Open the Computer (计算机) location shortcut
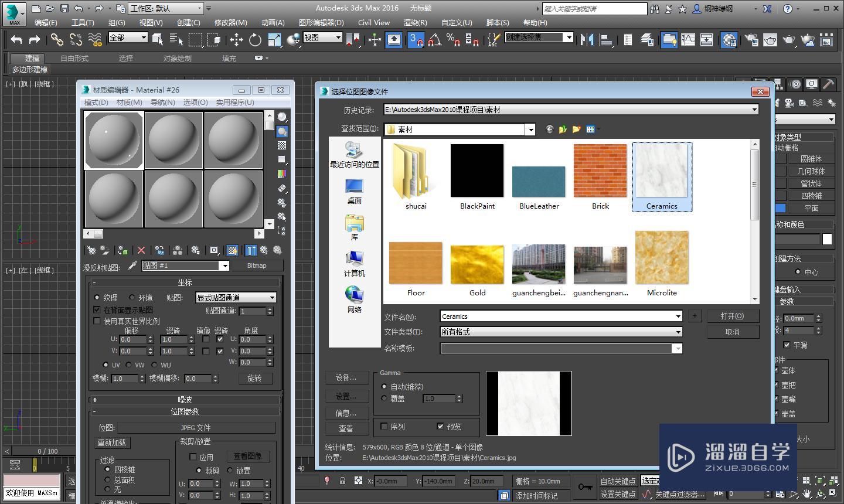Viewport: 844px width, 504px height. (x=354, y=264)
